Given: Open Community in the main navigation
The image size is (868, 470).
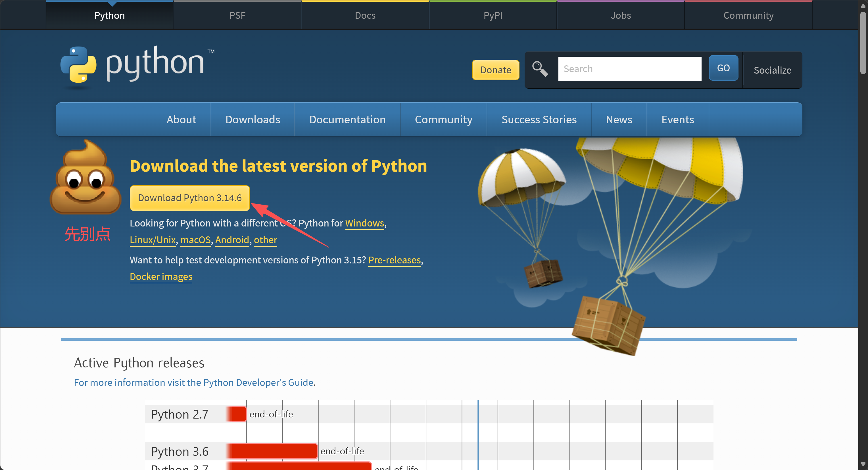Looking at the screenshot, I should [x=443, y=119].
